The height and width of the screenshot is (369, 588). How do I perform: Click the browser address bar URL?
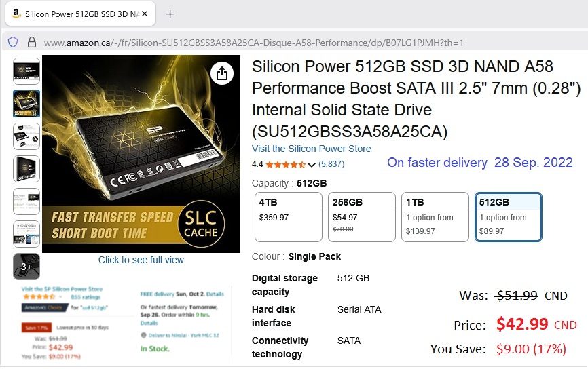(x=254, y=43)
